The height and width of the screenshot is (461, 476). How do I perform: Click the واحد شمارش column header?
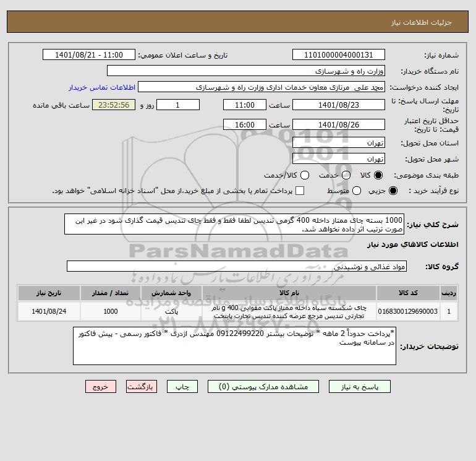tap(171, 293)
